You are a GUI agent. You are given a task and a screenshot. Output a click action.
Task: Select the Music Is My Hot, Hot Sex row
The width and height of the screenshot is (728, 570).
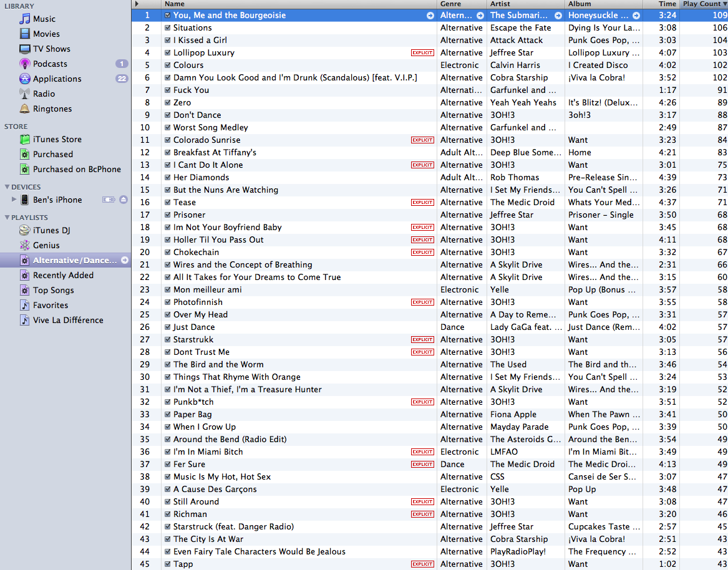429,476
